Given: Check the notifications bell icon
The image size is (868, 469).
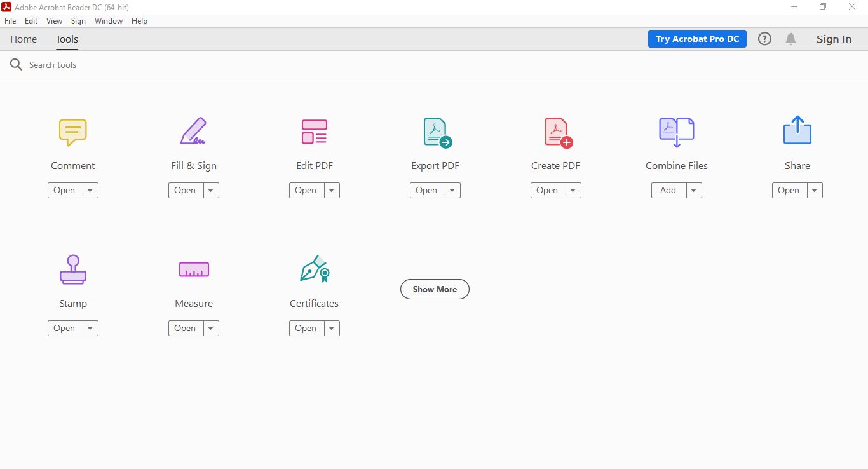Looking at the screenshot, I should tap(790, 39).
